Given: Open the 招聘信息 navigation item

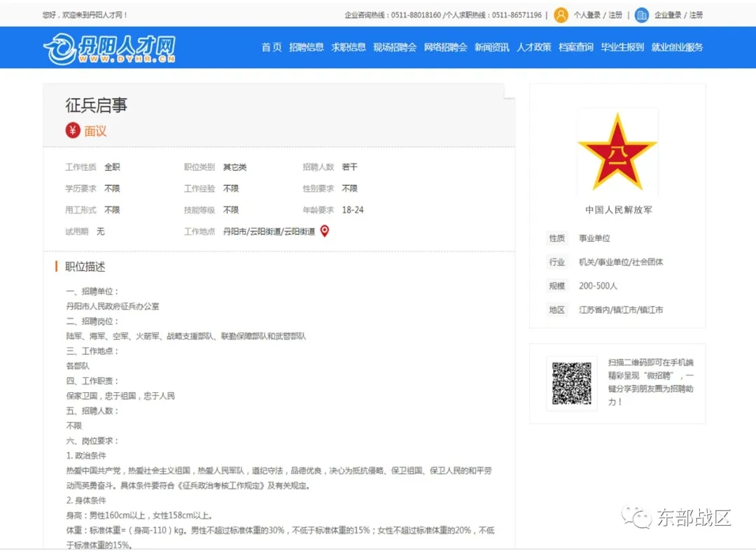Looking at the screenshot, I should point(307,48).
